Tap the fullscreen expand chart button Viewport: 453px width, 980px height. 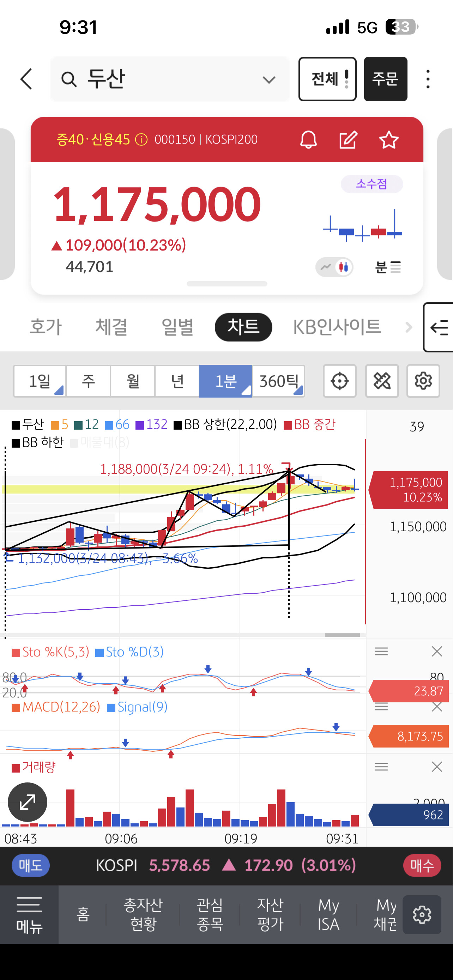pos(28,802)
